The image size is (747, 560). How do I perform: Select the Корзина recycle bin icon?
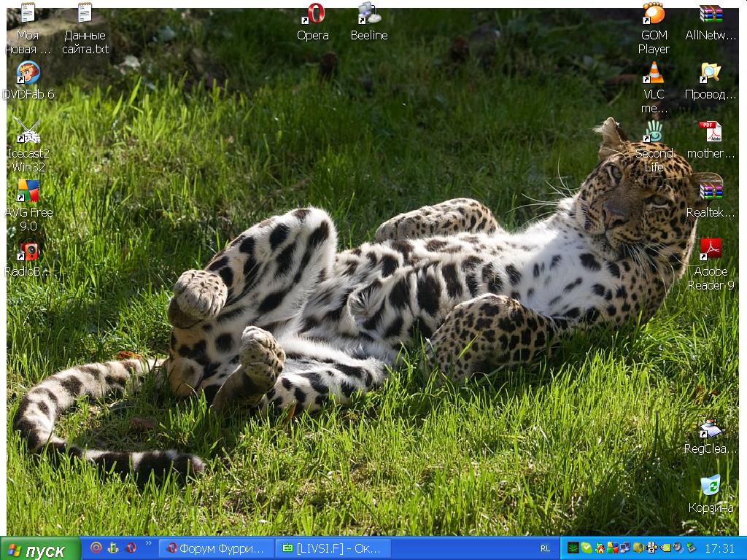coord(711,486)
